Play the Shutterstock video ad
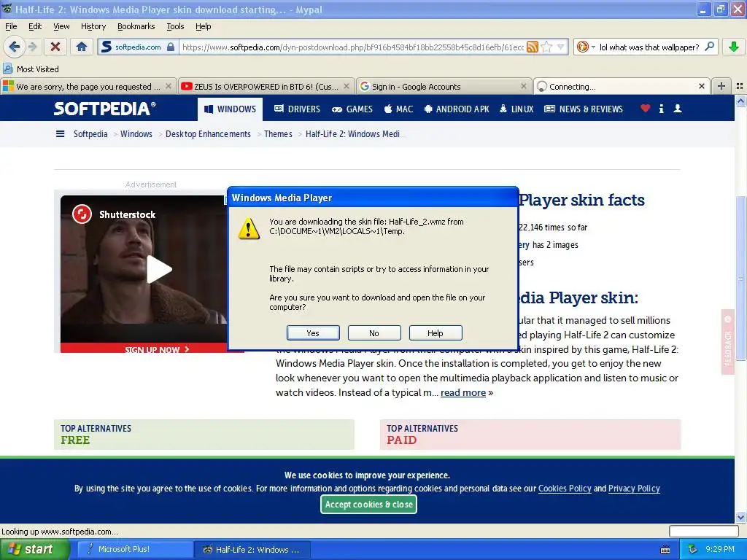747x560 pixels. pos(158,269)
